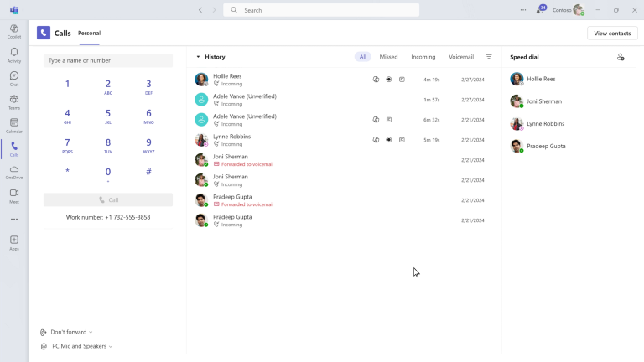This screenshot has height=362, width=644.
Task: Click the Type a name or number field
Action: click(x=108, y=60)
